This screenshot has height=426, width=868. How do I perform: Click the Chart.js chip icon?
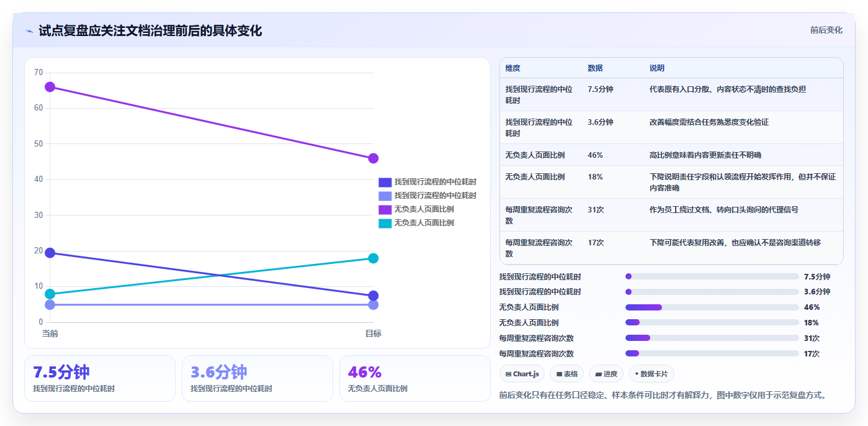(x=509, y=374)
